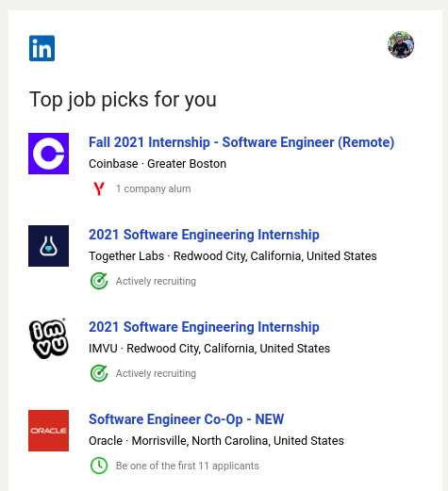Click IMVU actively recruiting target icon
The height and width of the screenshot is (491, 448).
tap(99, 373)
